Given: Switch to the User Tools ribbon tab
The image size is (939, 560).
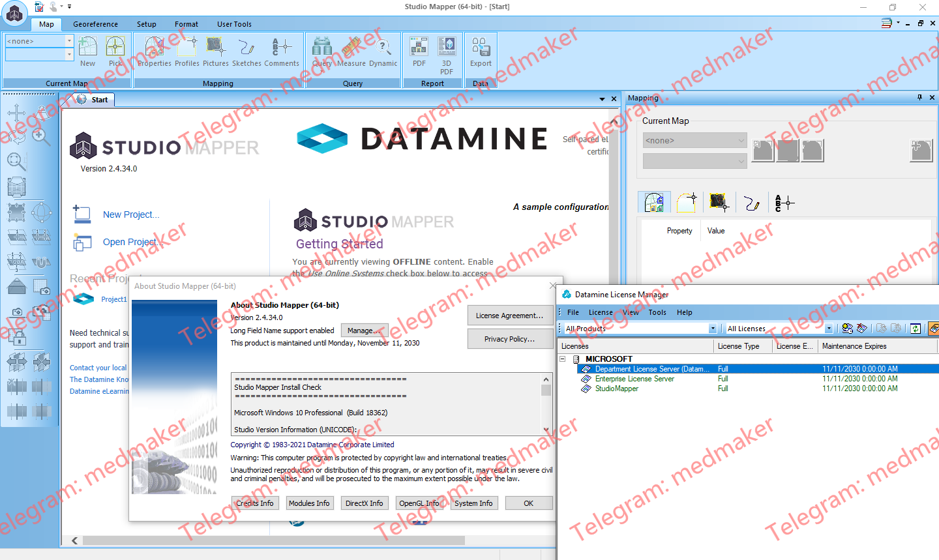Looking at the screenshot, I should (x=234, y=24).
